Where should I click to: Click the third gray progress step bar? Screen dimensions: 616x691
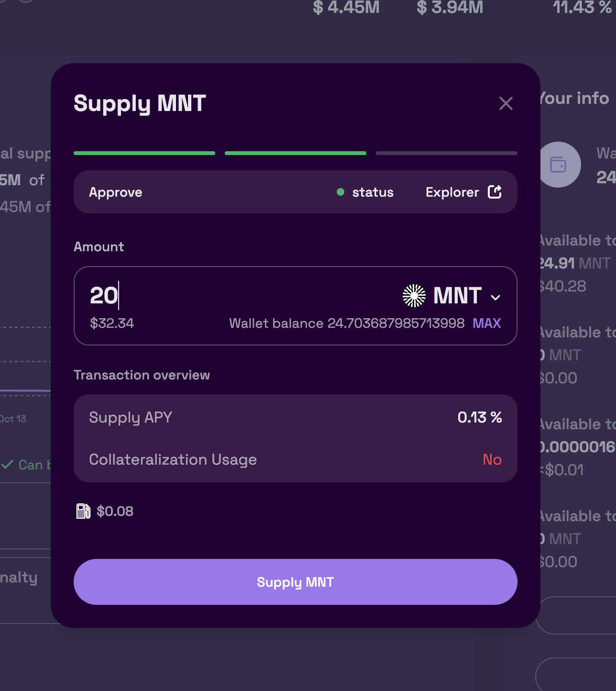click(447, 153)
